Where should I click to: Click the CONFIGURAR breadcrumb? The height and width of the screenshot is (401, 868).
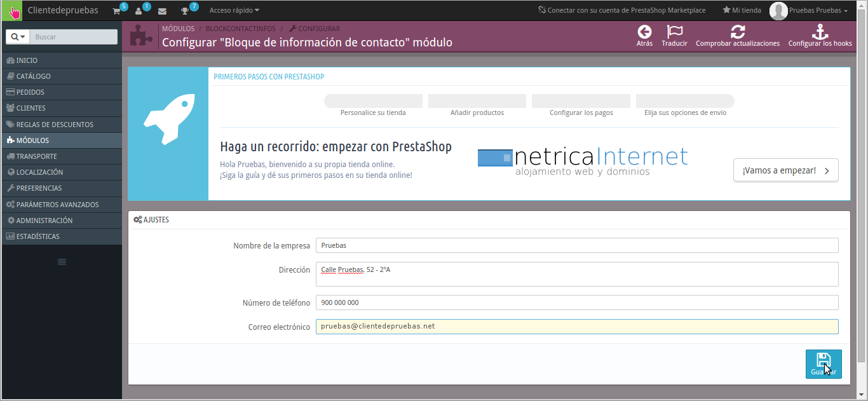314,29
